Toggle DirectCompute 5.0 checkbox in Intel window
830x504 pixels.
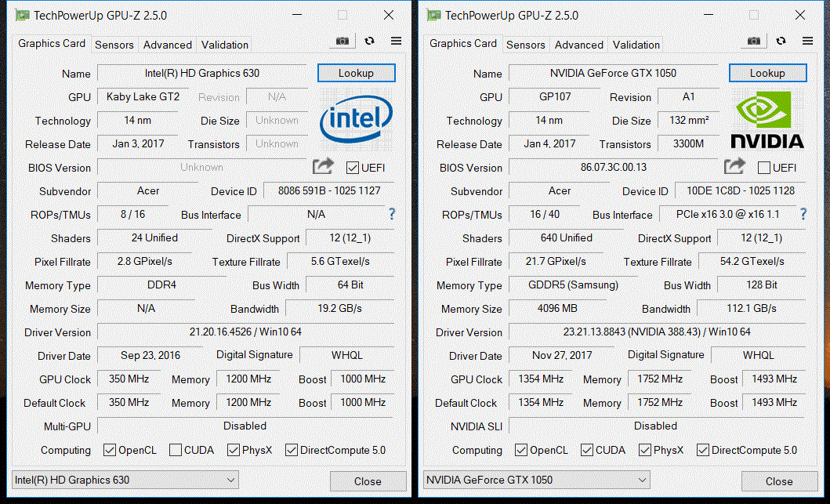pyautogui.click(x=291, y=450)
